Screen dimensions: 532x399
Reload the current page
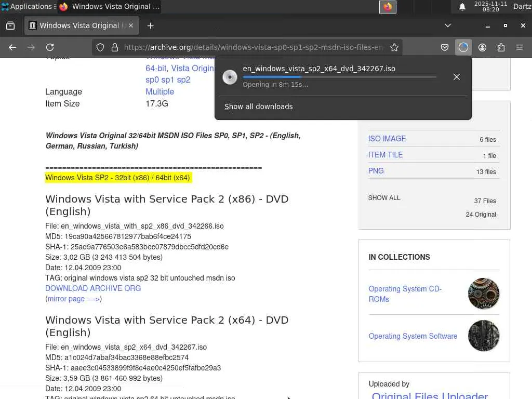point(50,47)
